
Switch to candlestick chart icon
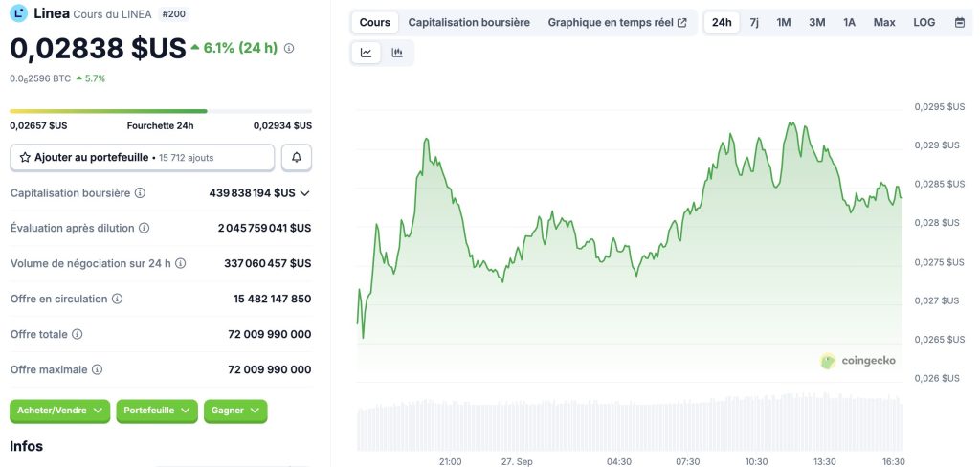pyautogui.click(x=397, y=54)
